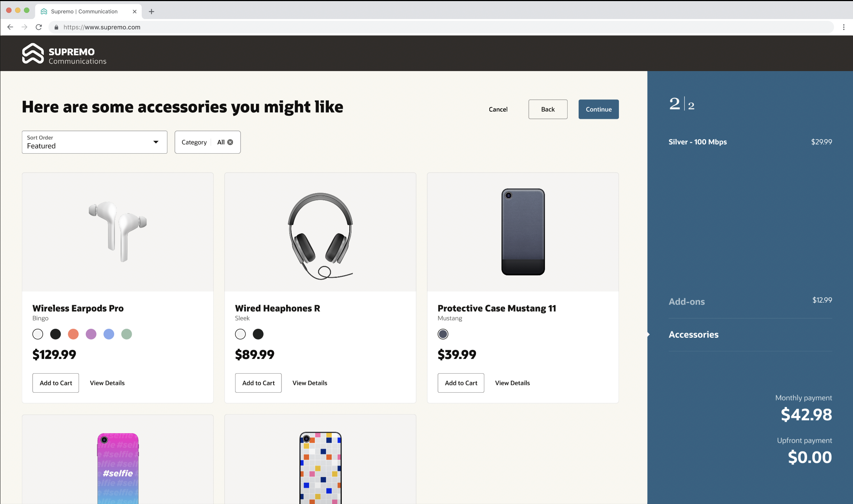The width and height of the screenshot is (853, 504).
Task: Open the Category filter selector
Action: point(194,142)
